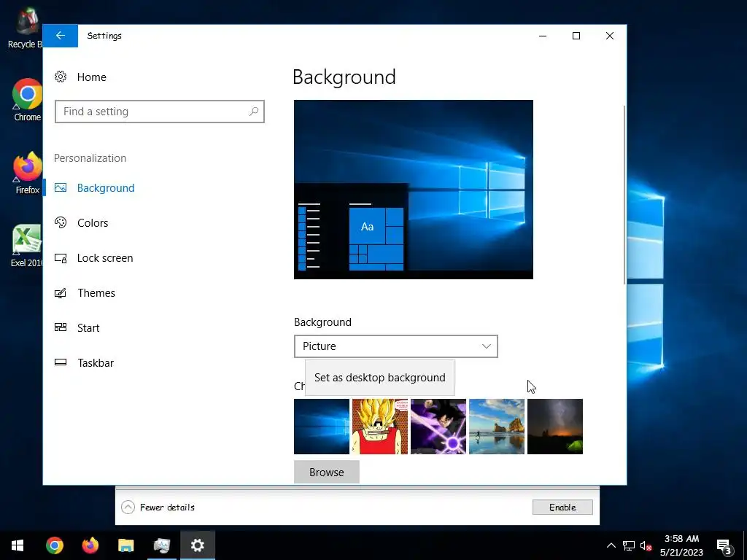Open the Firefox desktop shortcut

(27, 173)
